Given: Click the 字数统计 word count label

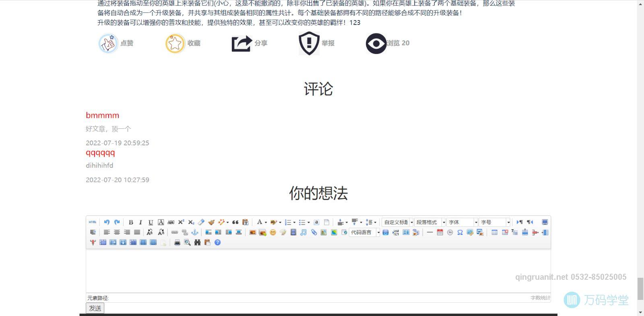Looking at the screenshot, I should (x=540, y=298).
